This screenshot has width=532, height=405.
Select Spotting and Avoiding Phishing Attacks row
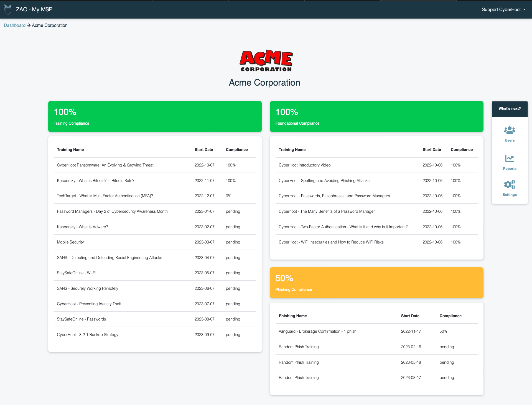376,181
